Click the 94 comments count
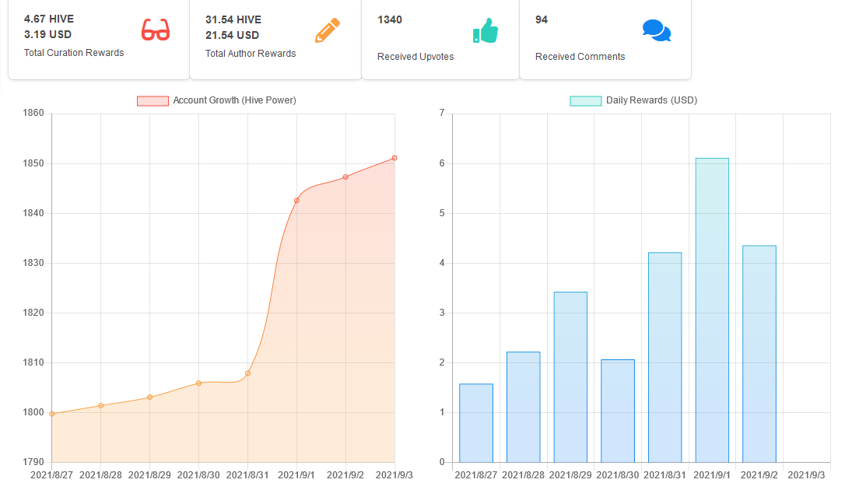The image size is (845, 504). (542, 20)
